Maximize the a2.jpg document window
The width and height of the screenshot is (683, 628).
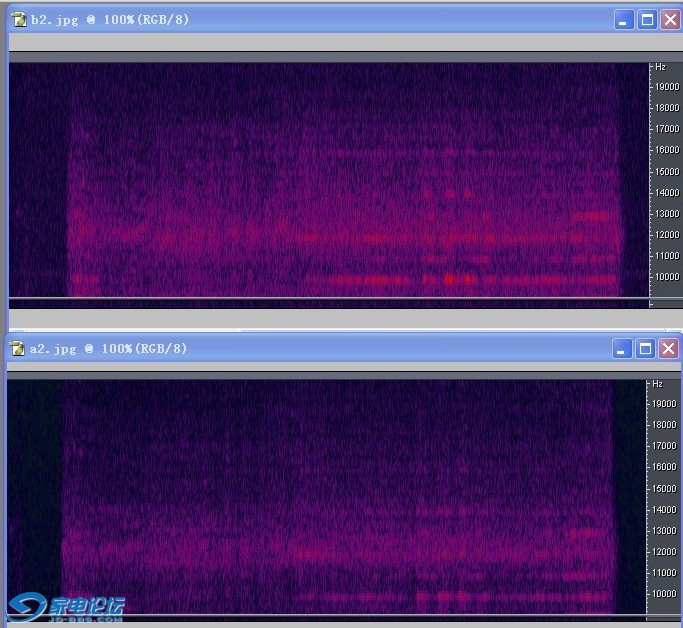pos(646,348)
